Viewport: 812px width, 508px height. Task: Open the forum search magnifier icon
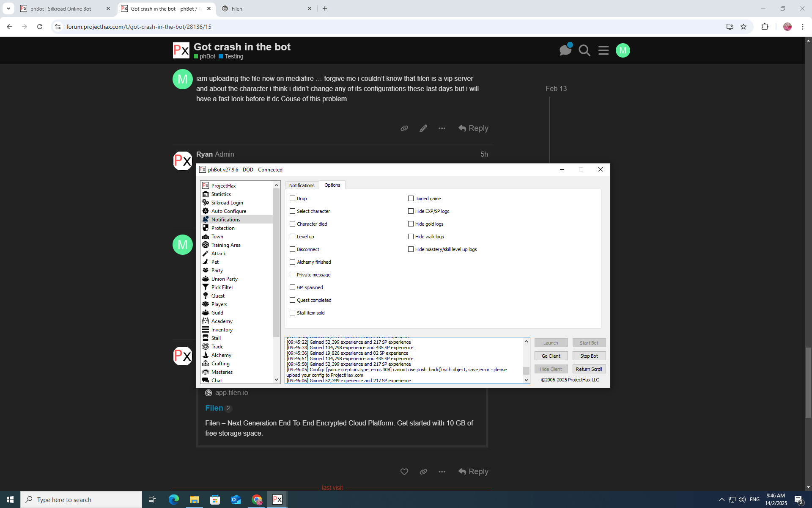pyautogui.click(x=584, y=51)
